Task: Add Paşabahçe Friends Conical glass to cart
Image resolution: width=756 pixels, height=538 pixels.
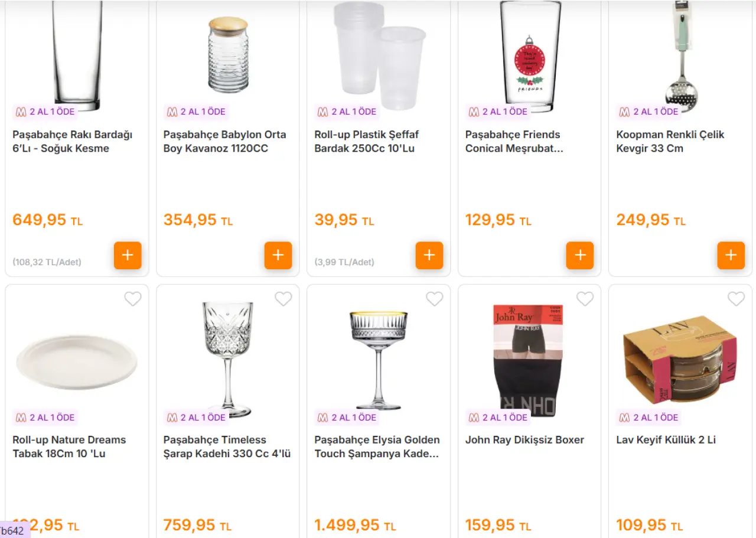Action: click(x=580, y=255)
